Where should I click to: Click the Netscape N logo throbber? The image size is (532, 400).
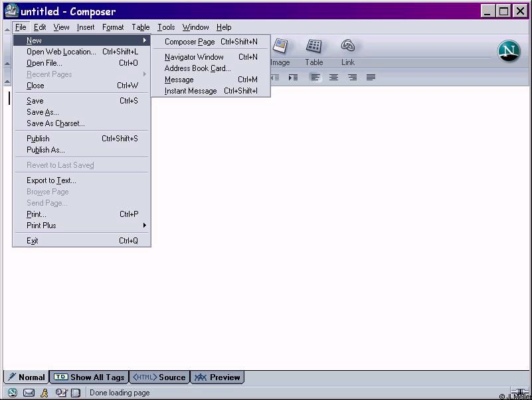coord(509,51)
